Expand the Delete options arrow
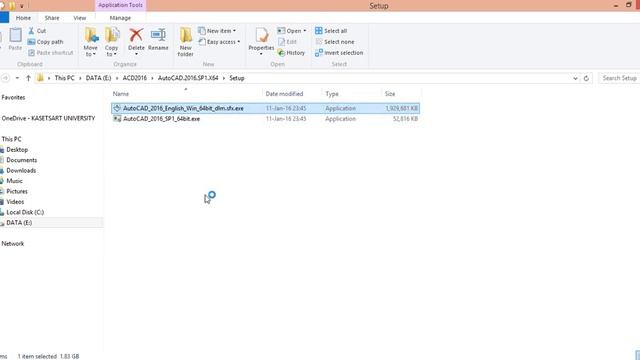The image size is (640, 360). (x=136, y=54)
